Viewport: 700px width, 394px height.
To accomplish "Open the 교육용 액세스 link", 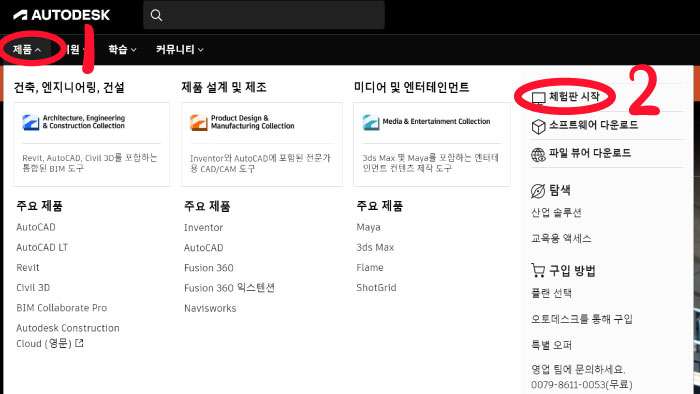I will click(561, 238).
